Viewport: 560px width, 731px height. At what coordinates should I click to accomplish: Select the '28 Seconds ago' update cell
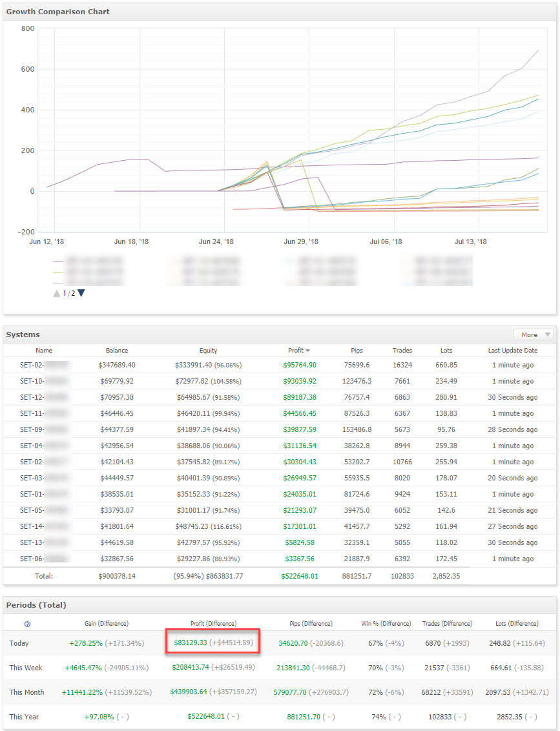(x=512, y=429)
